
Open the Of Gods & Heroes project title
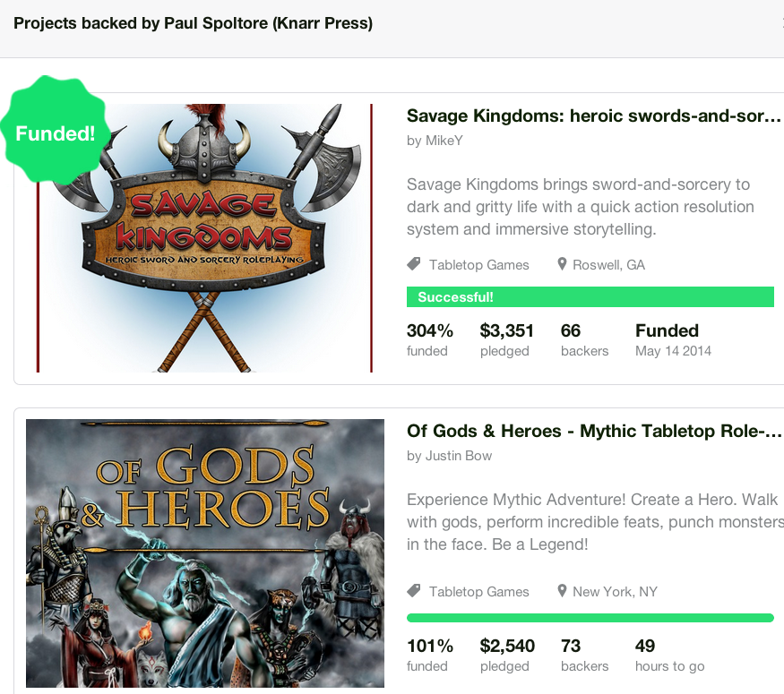coord(593,432)
